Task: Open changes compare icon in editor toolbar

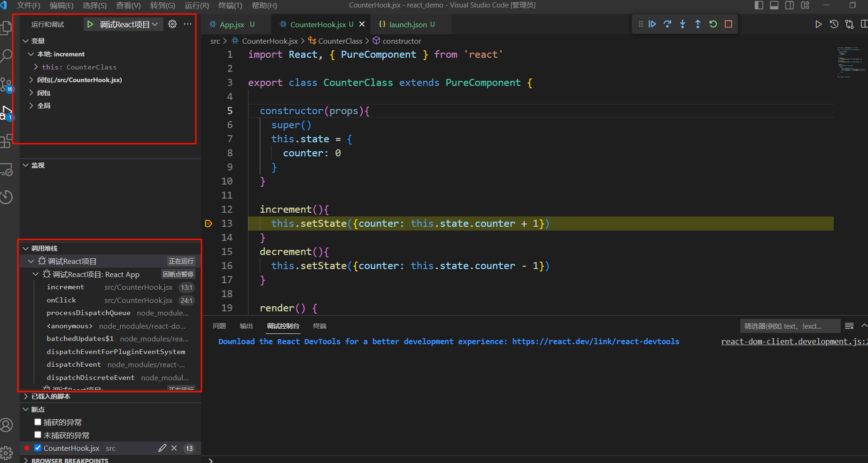Action: (x=849, y=24)
